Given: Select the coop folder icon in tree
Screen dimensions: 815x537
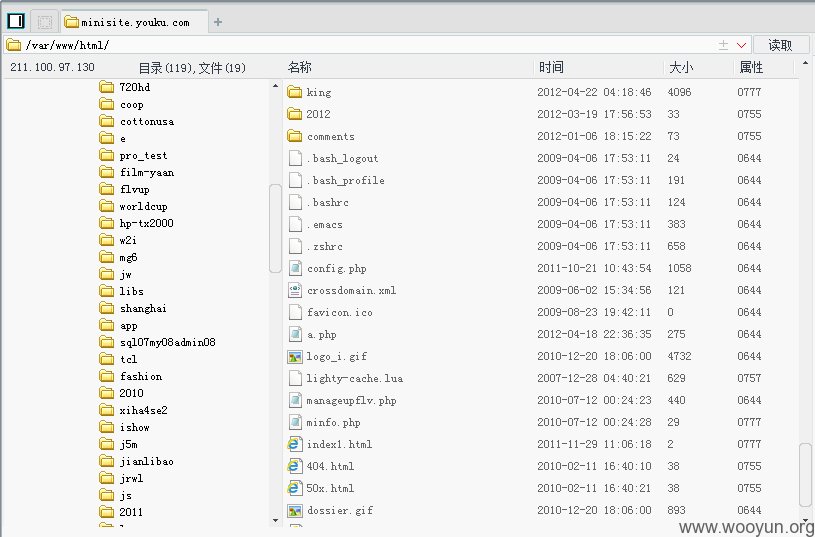Looking at the screenshot, I should tap(107, 104).
